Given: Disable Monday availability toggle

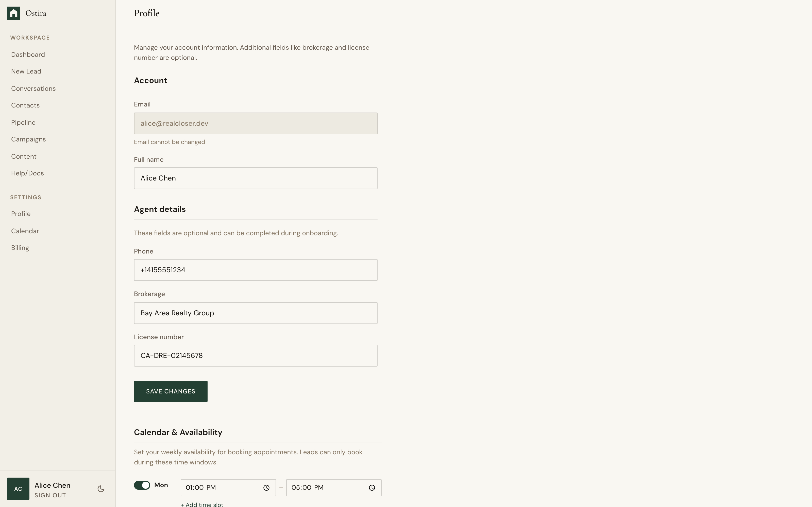Looking at the screenshot, I should click(142, 485).
